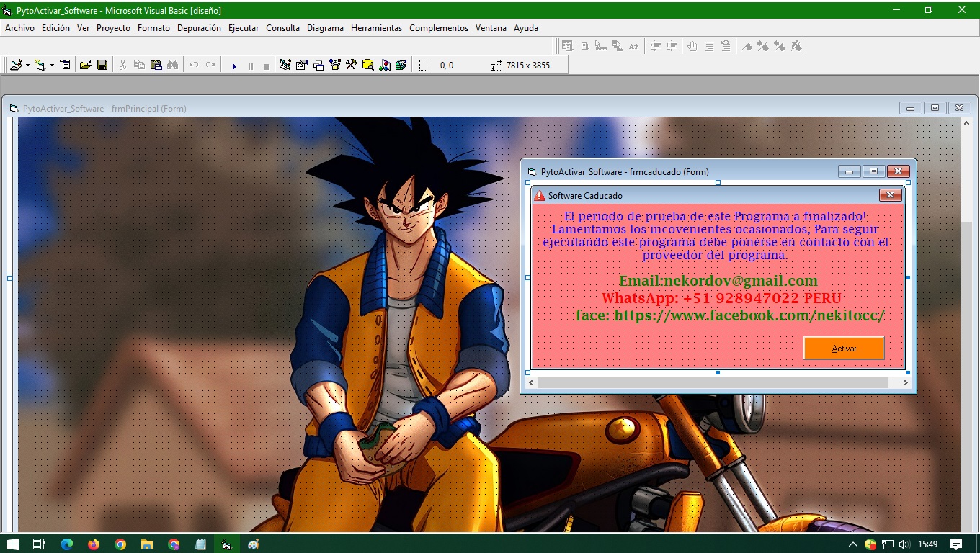Screen dimensions: 980x553
Task: Open the Depuración menu
Action: 199,28
